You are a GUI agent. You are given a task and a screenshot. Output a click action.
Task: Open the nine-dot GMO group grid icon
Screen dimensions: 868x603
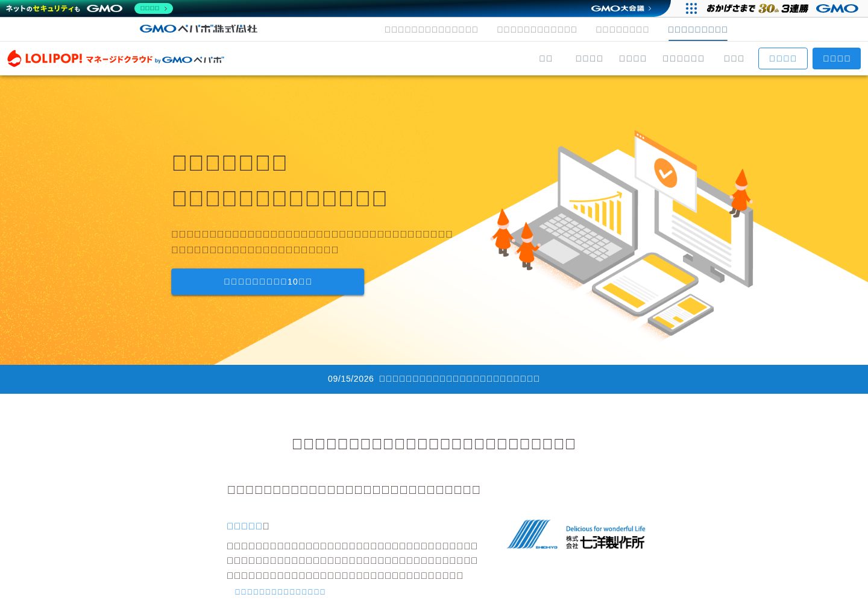691,8
